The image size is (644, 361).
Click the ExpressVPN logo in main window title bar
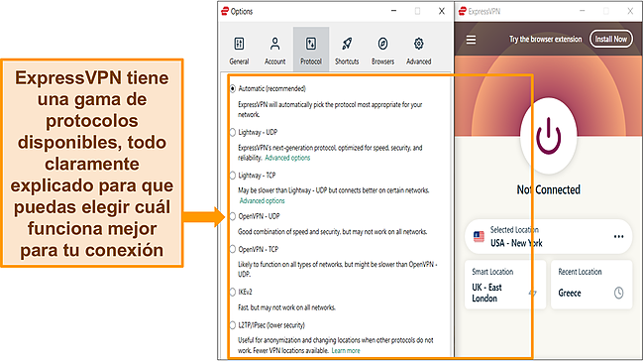pos(463,11)
